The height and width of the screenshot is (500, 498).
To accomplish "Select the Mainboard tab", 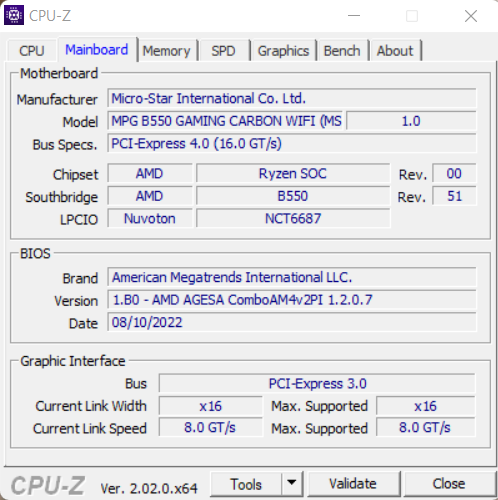I will coord(97,49).
